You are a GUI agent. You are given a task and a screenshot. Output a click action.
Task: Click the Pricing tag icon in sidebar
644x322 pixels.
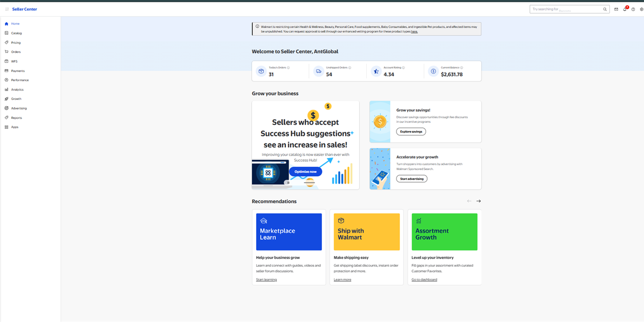coord(7,42)
